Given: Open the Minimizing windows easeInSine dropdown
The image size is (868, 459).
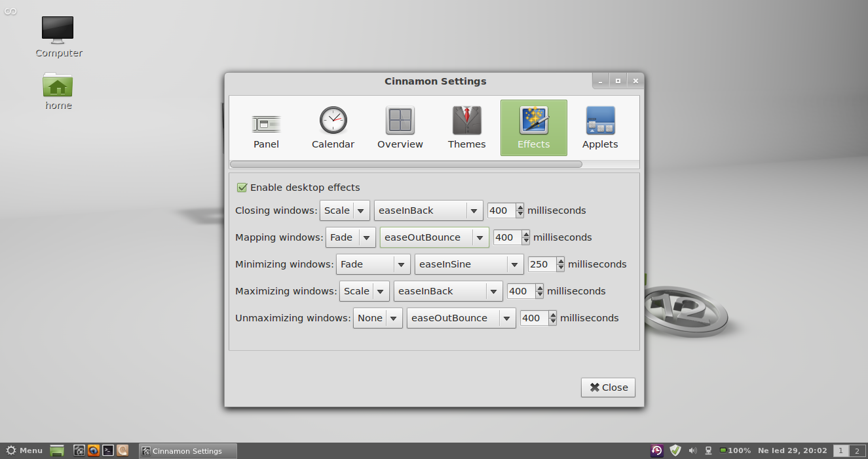Looking at the screenshot, I should click(468, 264).
